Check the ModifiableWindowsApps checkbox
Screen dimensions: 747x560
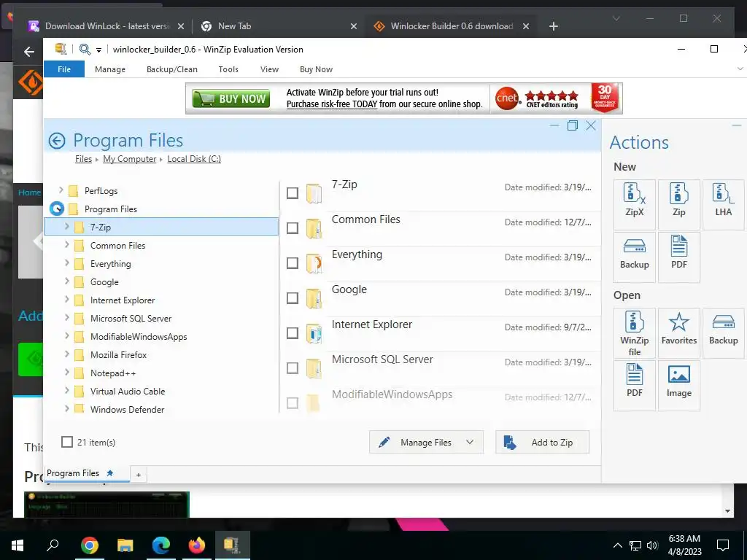293,402
